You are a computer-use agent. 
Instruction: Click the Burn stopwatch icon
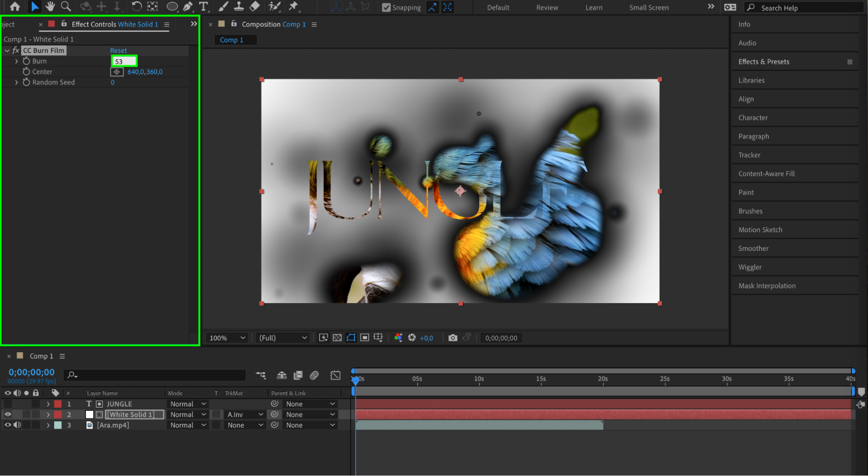[26, 61]
